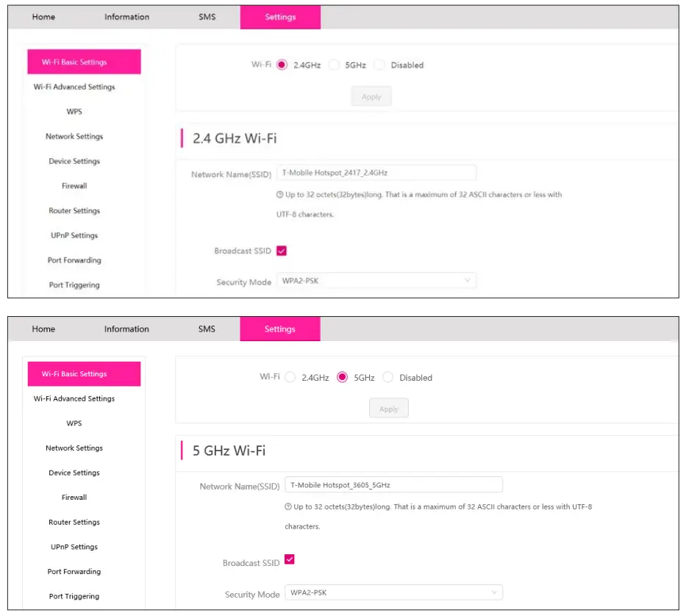Switch to the Home tab
The image size is (686, 616).
(43, 16)
